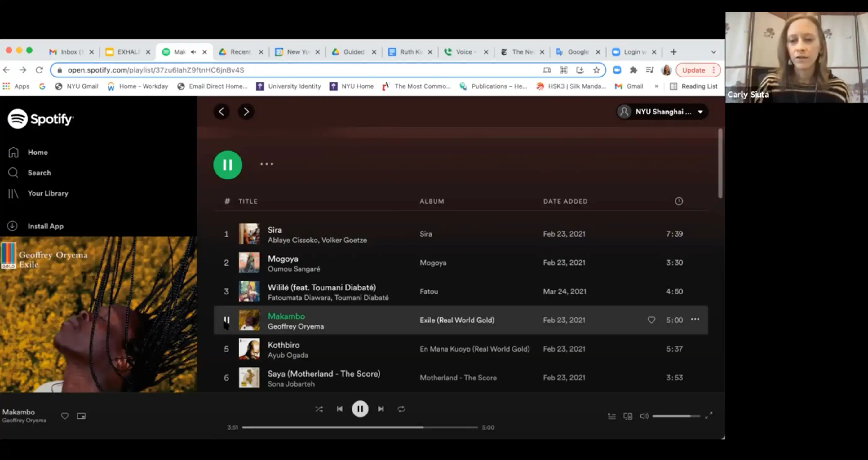Pause the playlist with the green button
This screenshot has width=868, height=460.
pos(228,165)
